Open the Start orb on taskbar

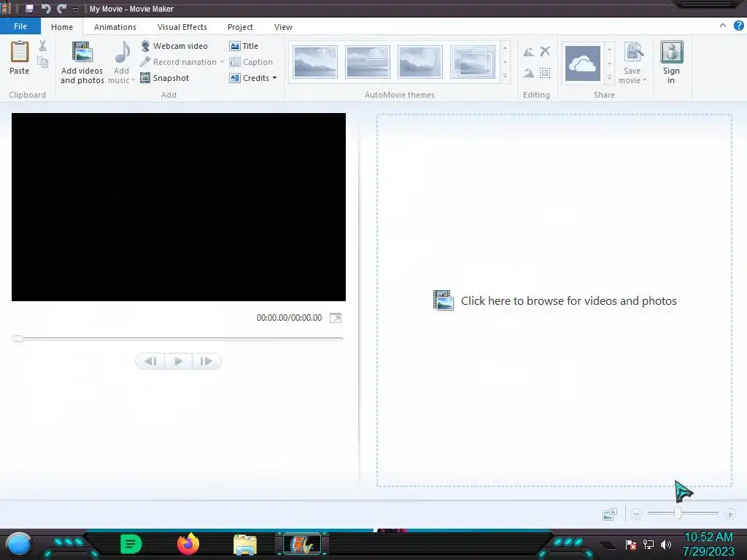point(19,544)
